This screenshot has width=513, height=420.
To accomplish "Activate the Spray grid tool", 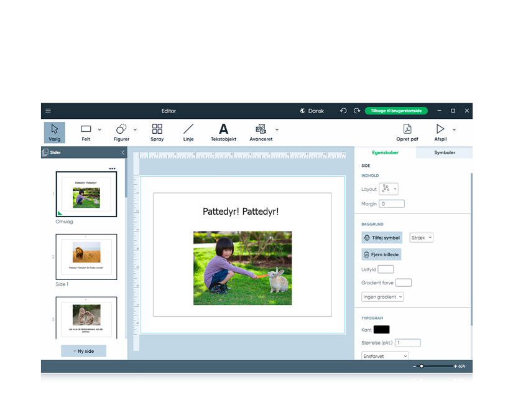I will click(x=157, y=132).
